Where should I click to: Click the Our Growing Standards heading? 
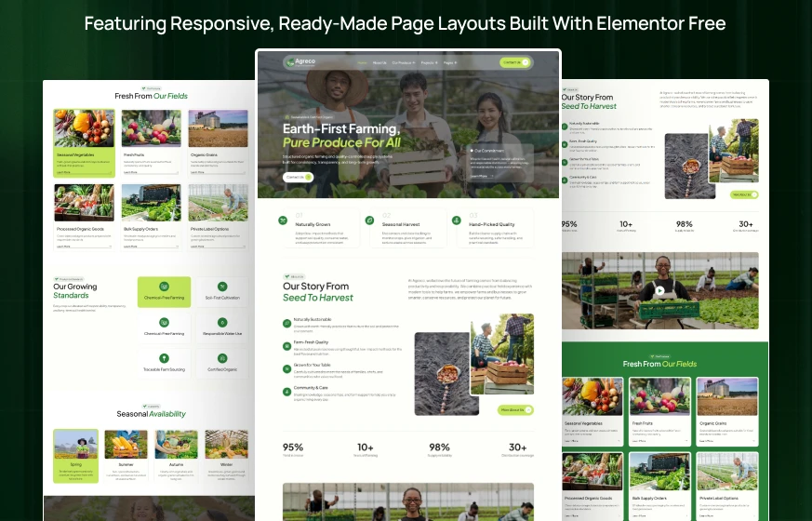coord(75,290)
